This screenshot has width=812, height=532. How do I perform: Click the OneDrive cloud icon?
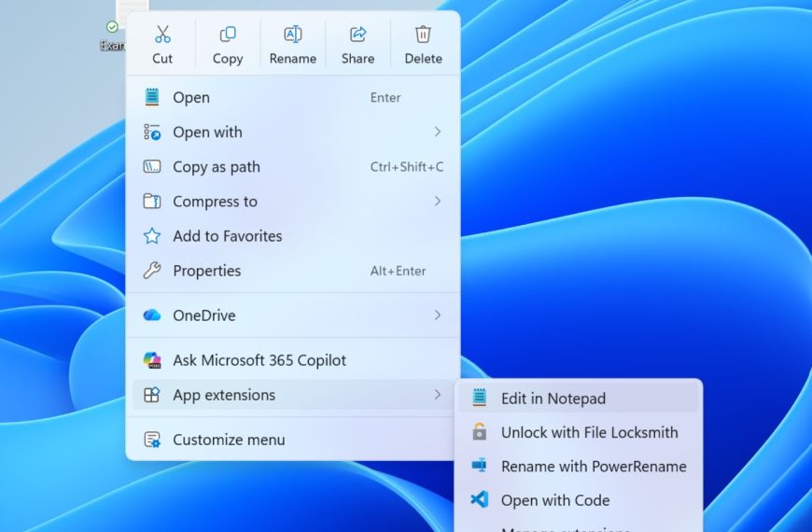pyautogui.click(x=152, y=315)
